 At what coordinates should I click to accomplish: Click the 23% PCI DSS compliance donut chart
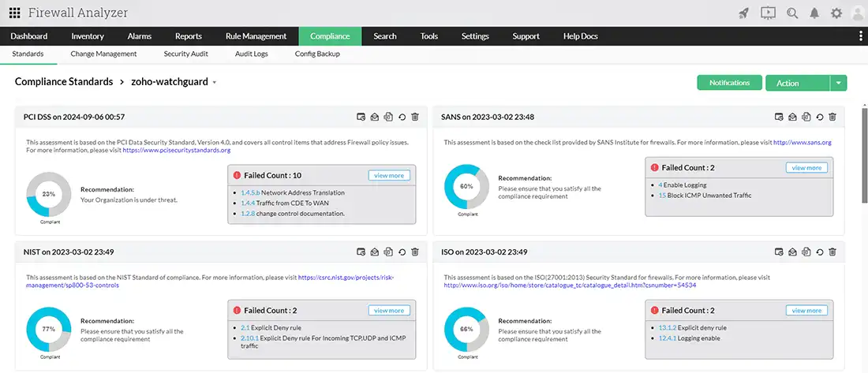49,194
